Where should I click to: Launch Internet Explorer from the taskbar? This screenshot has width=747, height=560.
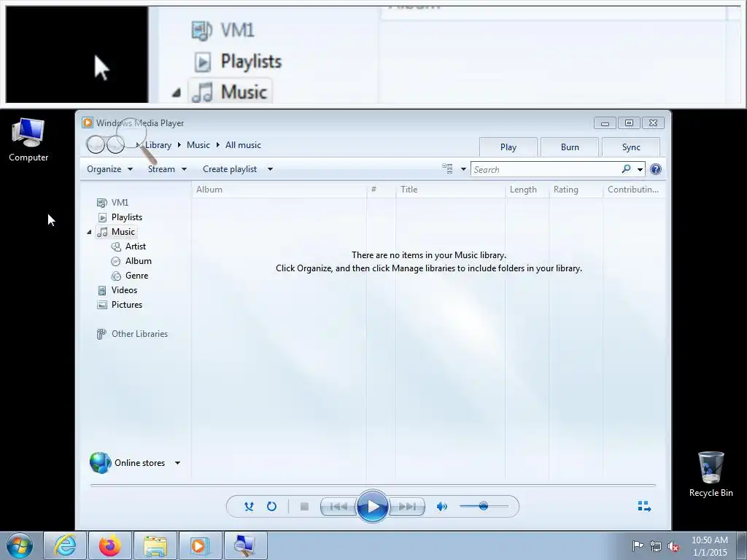click(65, 545)
